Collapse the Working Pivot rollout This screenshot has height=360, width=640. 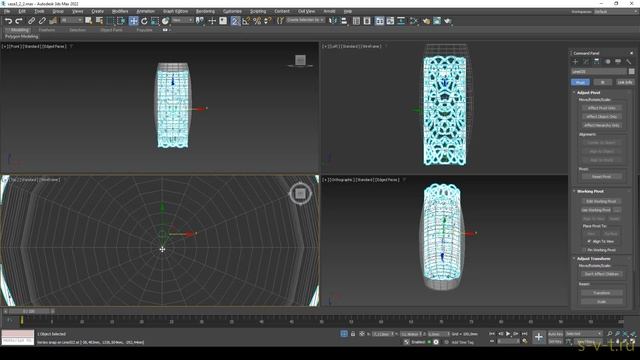[x=590, y=191]
